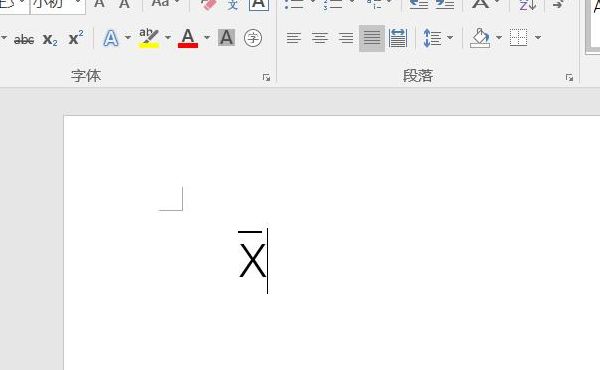Apply text effects with blue A icon
This screenshot has width=600, height=370.
coord(111,38)
